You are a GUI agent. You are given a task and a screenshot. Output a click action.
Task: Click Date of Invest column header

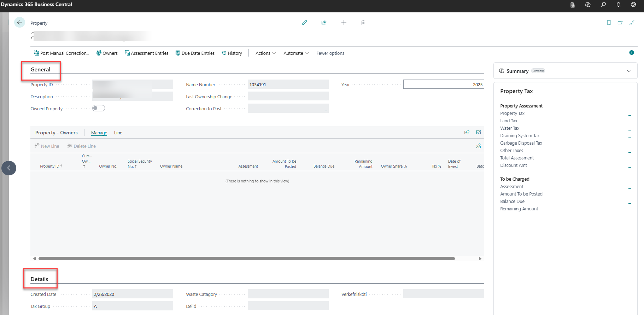(x=454, y=164)
